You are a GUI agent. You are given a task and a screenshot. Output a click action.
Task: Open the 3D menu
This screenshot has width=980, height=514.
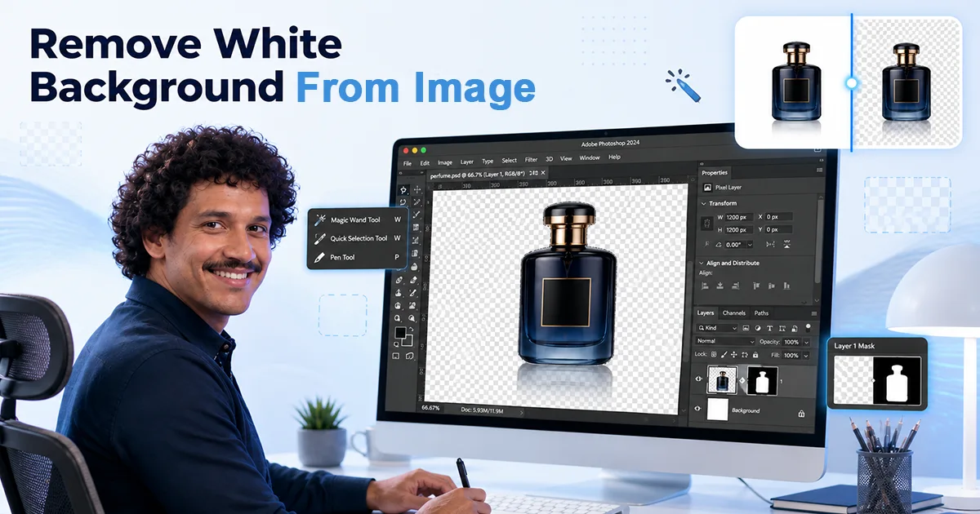point(549,159)
